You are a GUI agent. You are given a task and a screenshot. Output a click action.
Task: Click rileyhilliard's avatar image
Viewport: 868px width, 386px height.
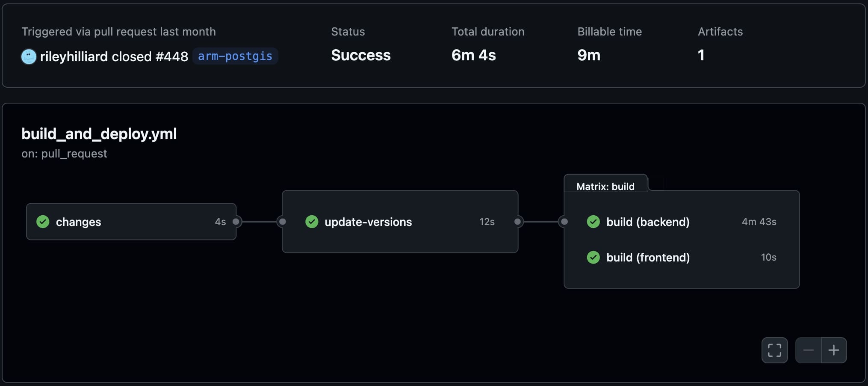(28, 56)
